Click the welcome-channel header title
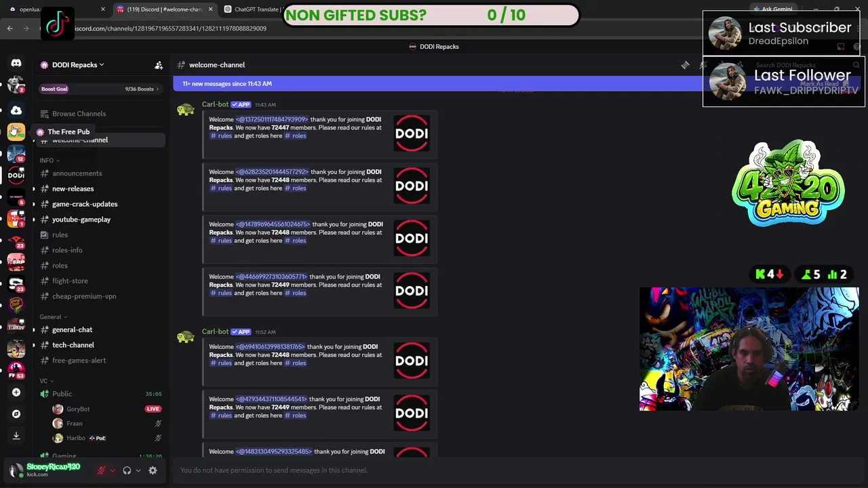Viewport: 868px width, 488px height. point(217,65)
